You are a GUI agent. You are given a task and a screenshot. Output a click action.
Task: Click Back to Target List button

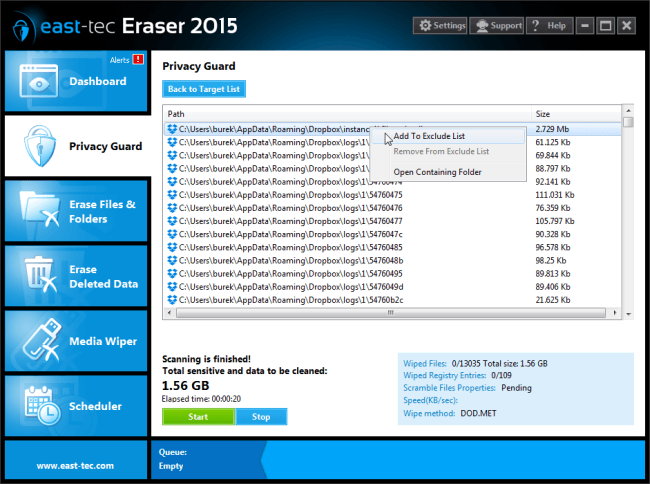tap(204, 89)
